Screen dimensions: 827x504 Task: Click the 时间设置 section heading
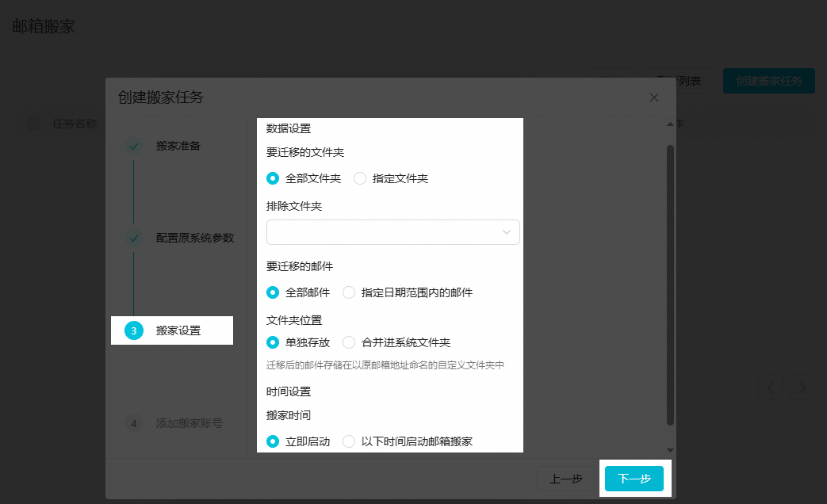pyautogui.click(x=289, y=391)
